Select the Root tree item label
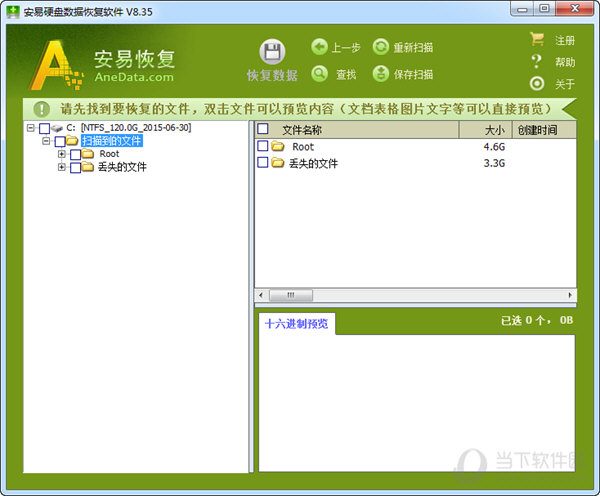The image size is (600, 496). 109,154
